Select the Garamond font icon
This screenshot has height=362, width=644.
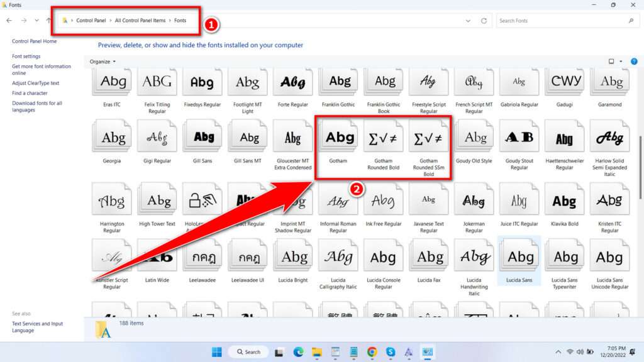[x=610, y=82]
